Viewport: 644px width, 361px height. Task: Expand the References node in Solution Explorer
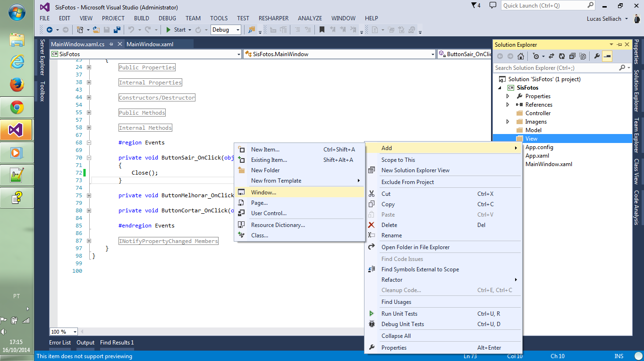click(508, 105)
